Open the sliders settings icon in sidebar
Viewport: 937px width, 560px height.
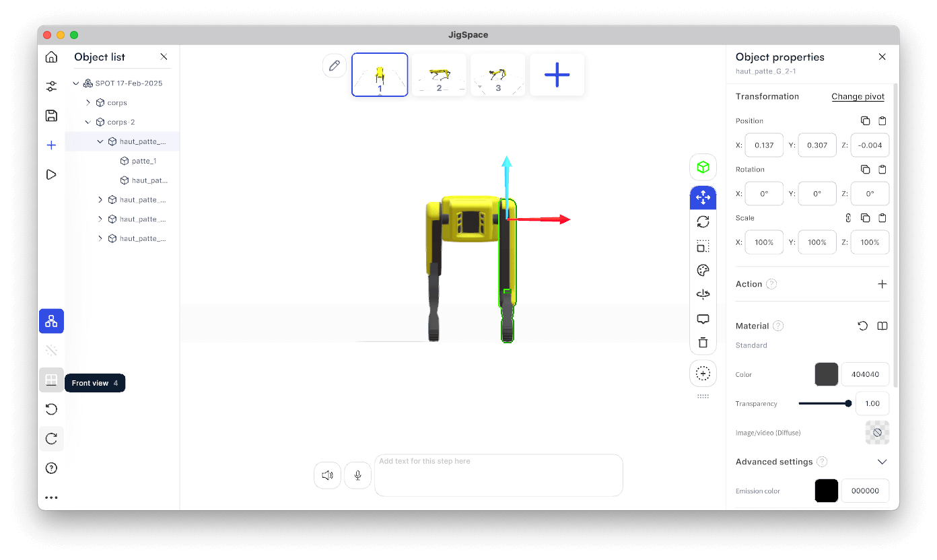point(51,86)
